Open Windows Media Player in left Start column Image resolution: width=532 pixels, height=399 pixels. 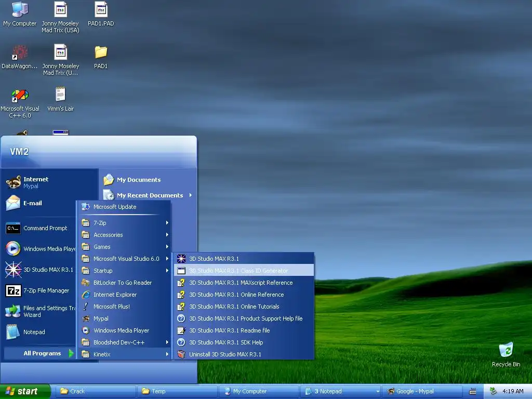click(x=40, y=249)
